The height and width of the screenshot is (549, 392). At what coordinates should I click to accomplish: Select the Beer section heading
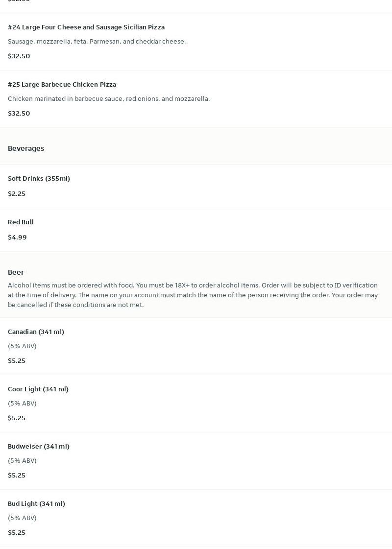click(x=16, y=272)
